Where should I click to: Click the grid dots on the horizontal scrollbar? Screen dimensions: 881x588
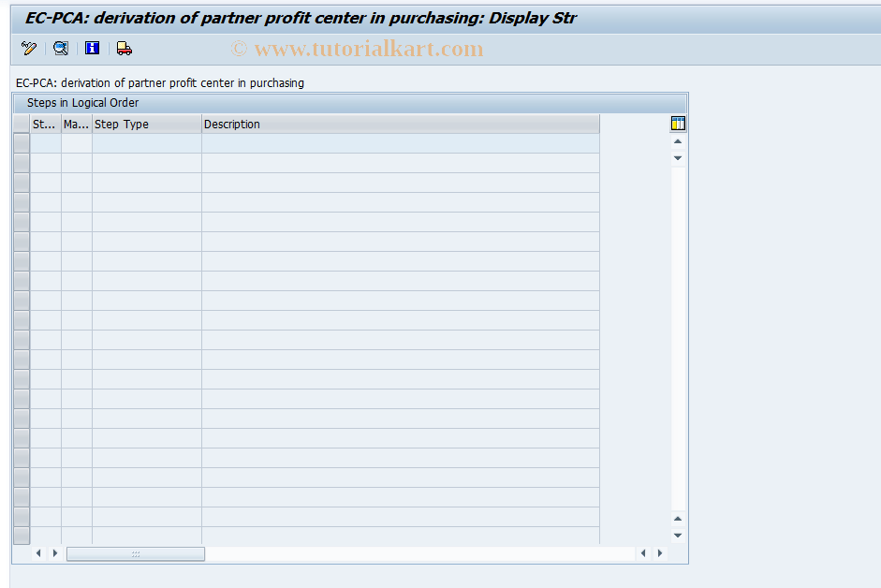[136, 553]
